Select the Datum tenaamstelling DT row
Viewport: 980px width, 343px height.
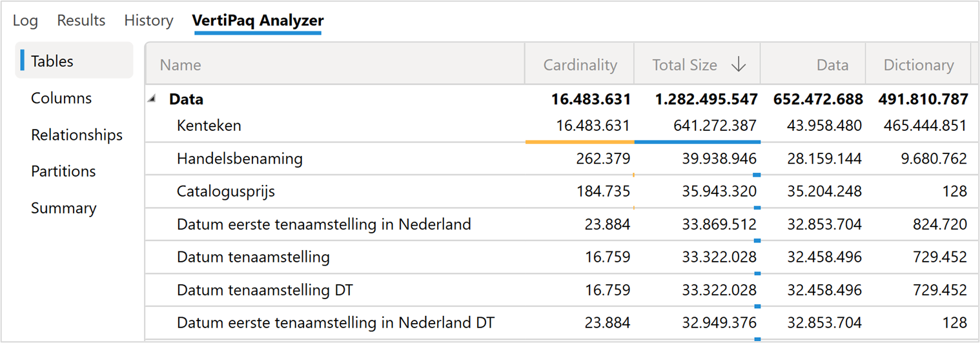pos(265,290)
